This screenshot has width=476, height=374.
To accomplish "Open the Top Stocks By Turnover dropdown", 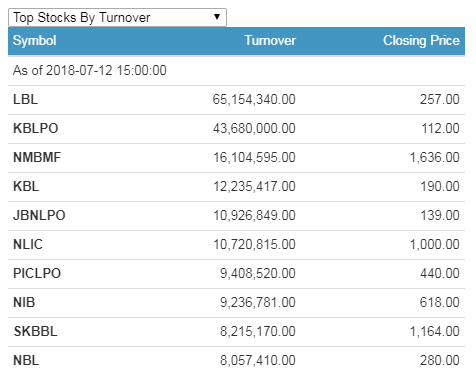I will coord(117,17).
